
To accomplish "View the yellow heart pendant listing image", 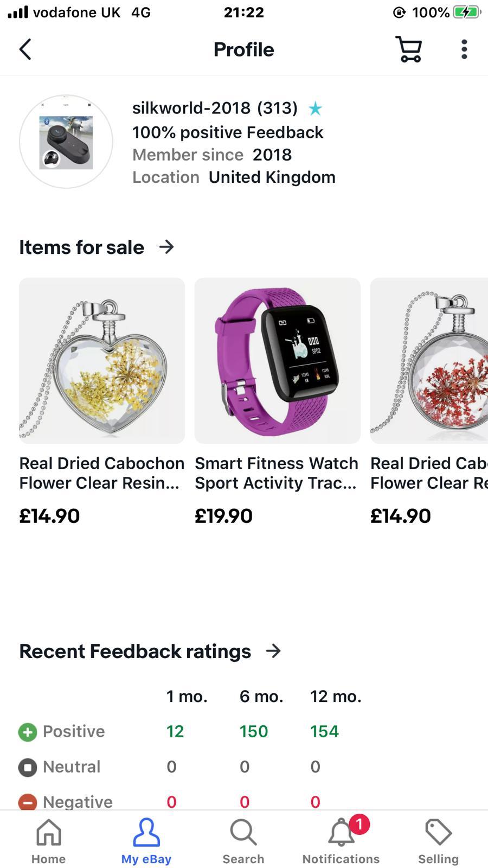I will [102, 361].
